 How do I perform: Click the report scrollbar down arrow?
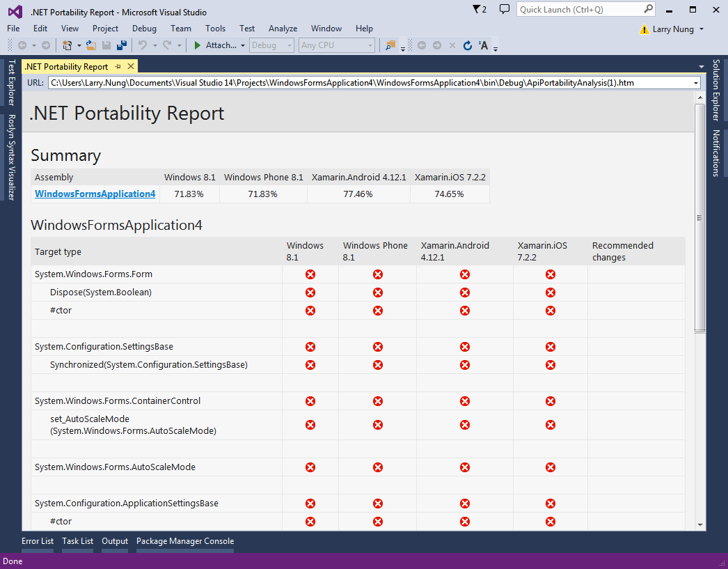tap(699, 525)
